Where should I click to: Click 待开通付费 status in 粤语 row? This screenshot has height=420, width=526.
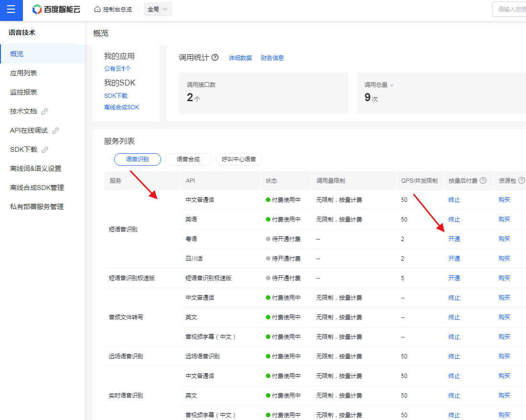click(x=283, y=239)
